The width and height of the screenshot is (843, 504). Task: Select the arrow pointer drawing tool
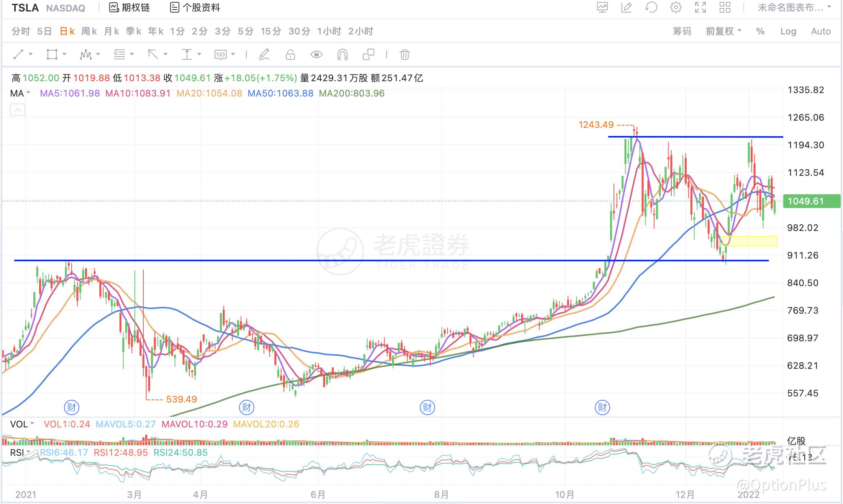point(153,54)
